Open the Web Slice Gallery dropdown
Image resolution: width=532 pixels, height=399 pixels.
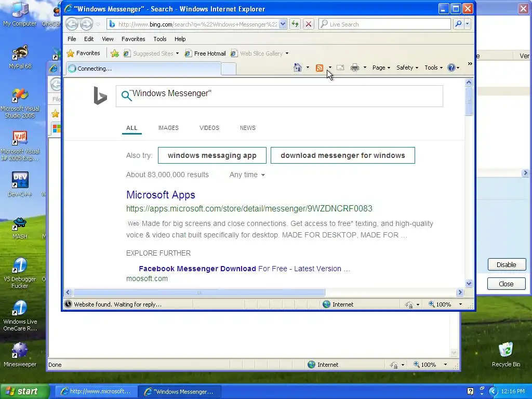coord(287,54)
